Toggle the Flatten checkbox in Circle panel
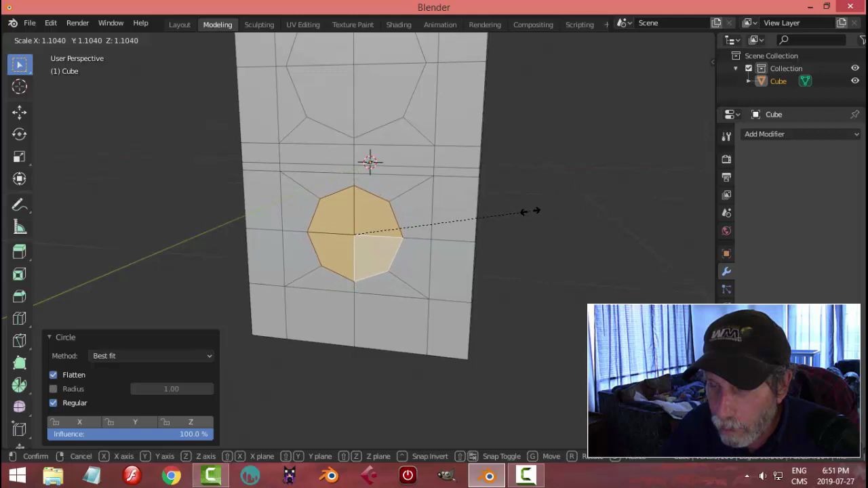The height and width of the screenshot is (488, 868). pos(53,375)
